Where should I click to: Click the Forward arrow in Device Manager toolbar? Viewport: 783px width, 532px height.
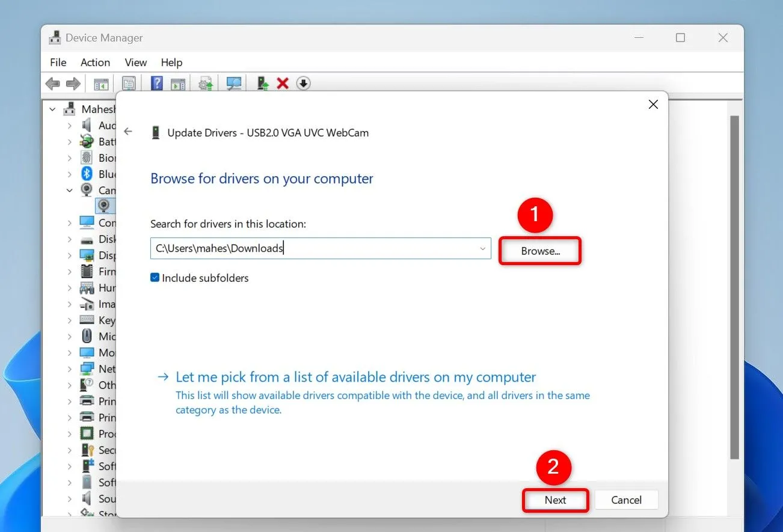coord(73,84)
